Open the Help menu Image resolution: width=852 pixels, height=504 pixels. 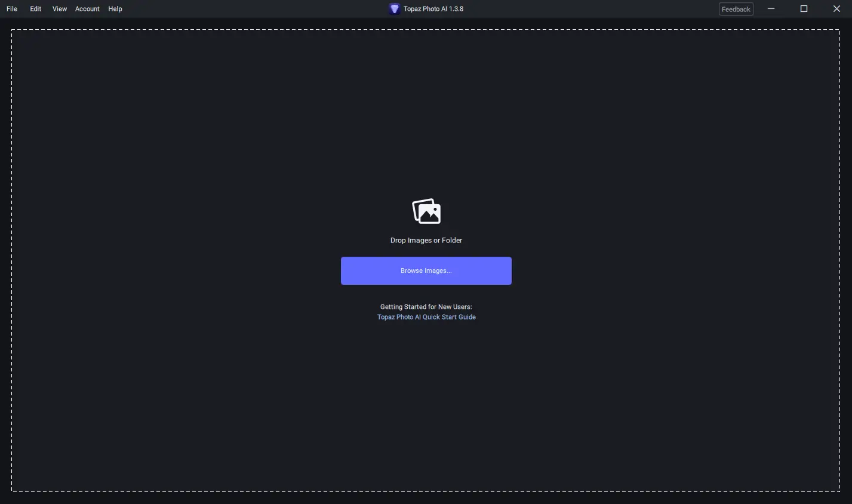tap(115, 9)
